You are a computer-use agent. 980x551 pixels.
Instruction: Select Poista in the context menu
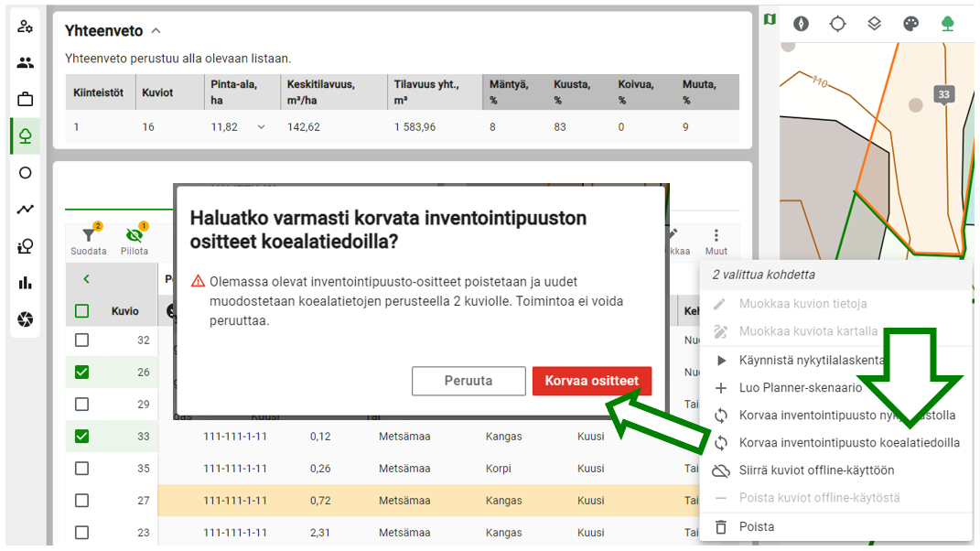click(x=756, y=526)
